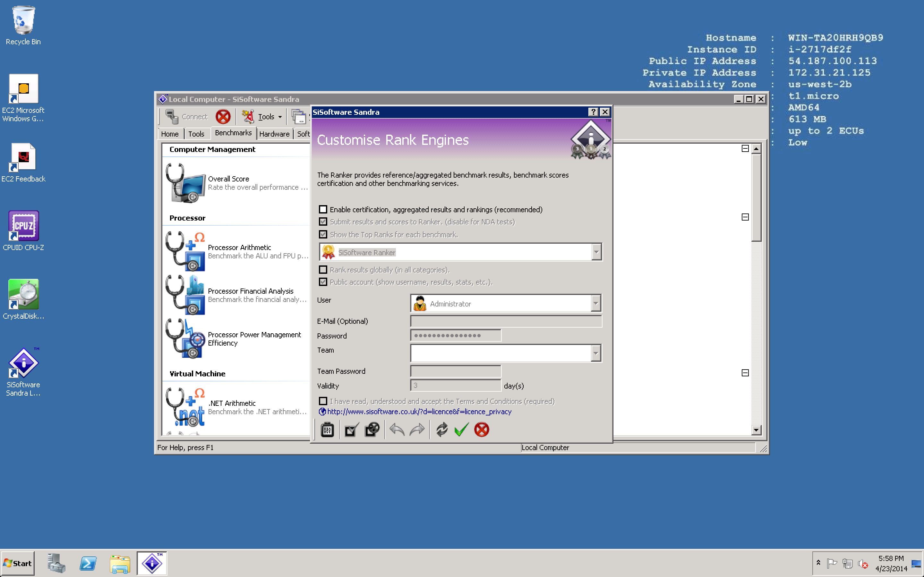Click the select-all checkbox icon
This screenshot has height=577, width=924.
(x=351, y=430)
